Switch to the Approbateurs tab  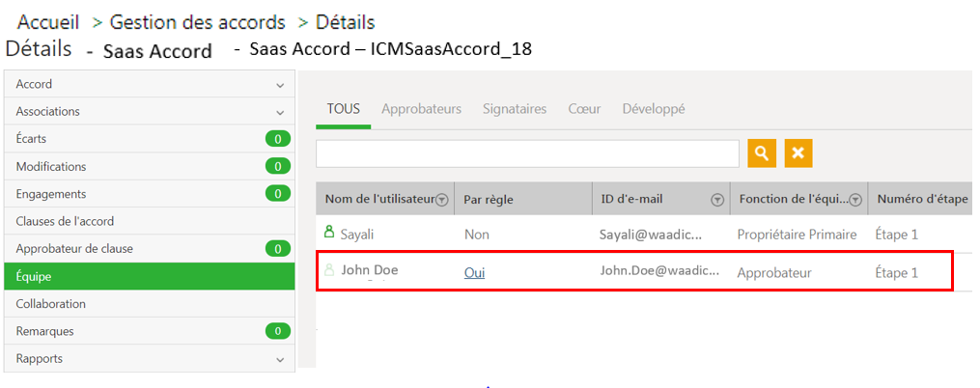421,109
